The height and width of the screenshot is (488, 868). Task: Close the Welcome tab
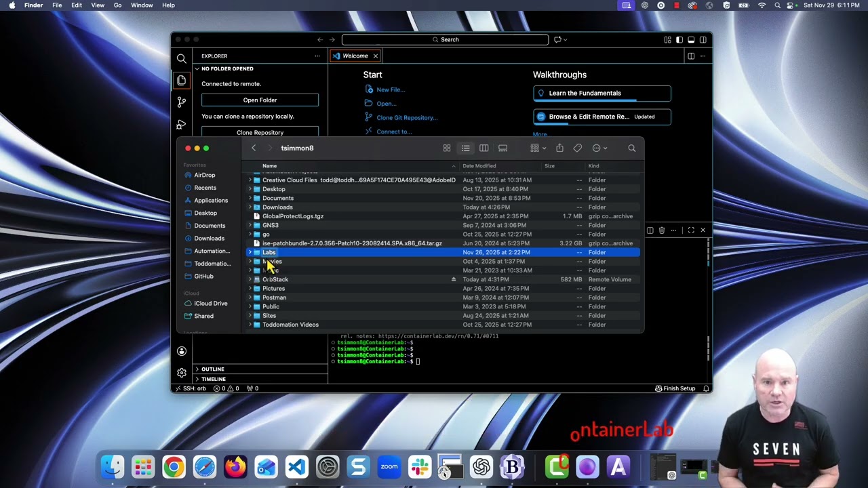(x=375, y=56)
